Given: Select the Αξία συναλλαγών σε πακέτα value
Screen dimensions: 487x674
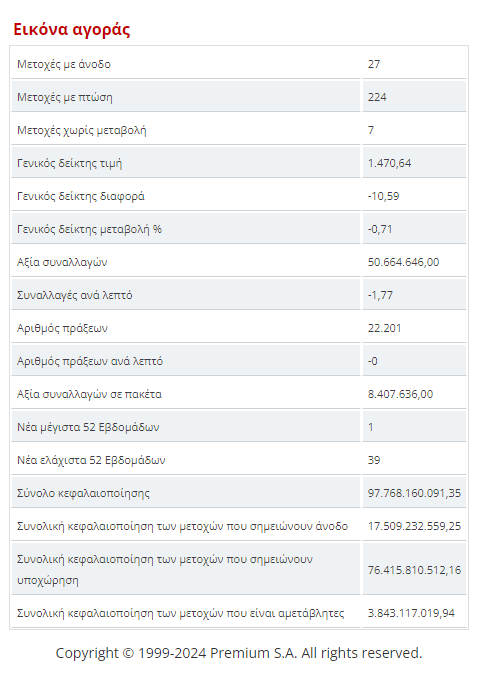Looking at the screenshot, I should coord(401,394).
